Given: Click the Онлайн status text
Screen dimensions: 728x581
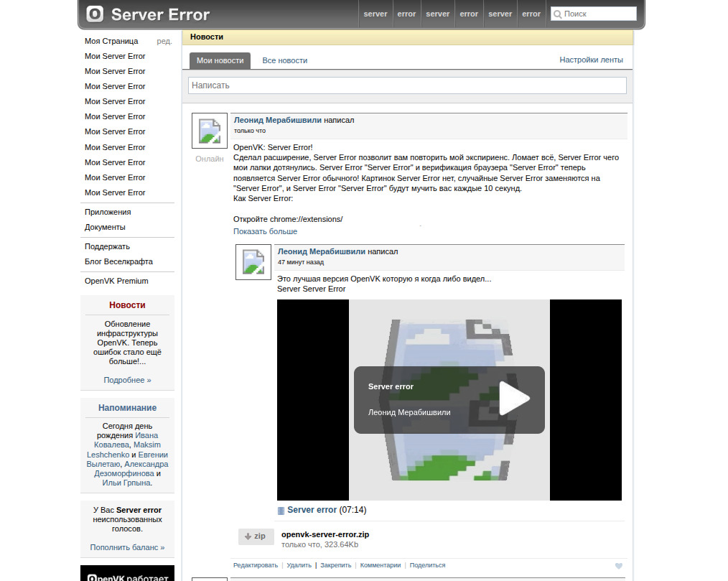Looking at the screenshot, I should 210,159.
